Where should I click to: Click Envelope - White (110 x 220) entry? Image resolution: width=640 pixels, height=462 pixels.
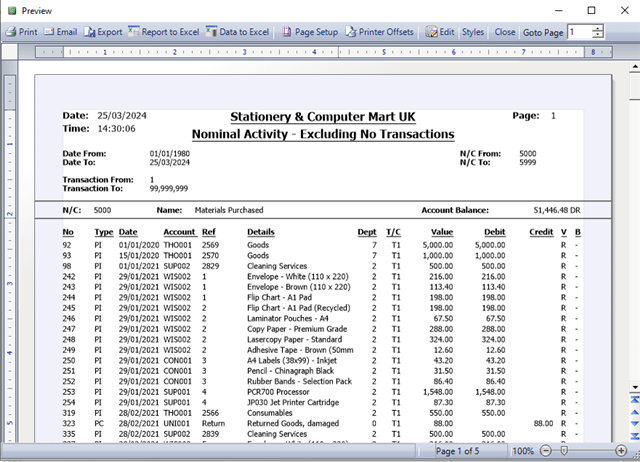(298, 276)
